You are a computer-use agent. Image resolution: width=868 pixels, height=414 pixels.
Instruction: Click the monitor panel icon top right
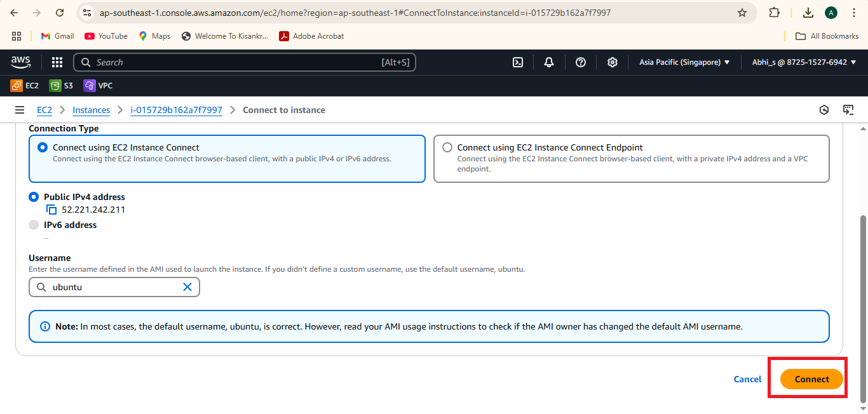pos(848,110)
